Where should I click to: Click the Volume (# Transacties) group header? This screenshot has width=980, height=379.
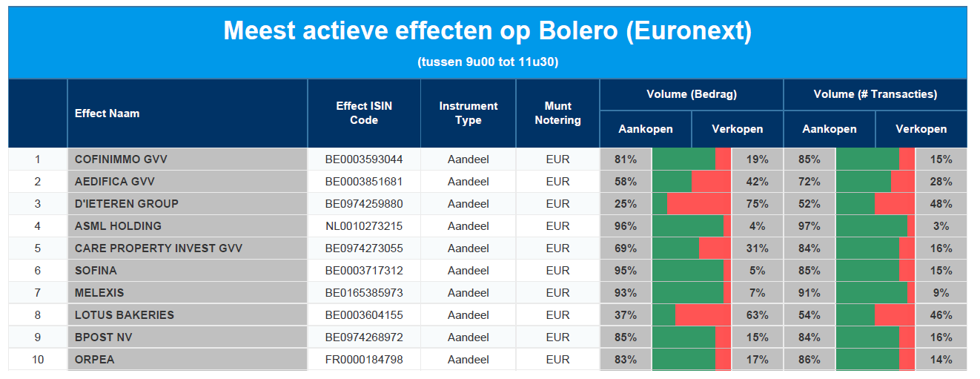[x=875, y=94]
